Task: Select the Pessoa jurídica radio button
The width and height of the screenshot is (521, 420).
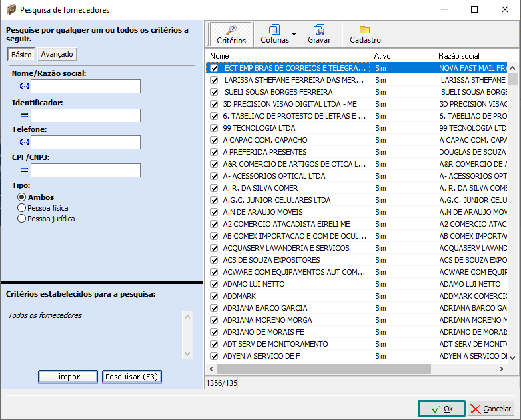Action: pyautogui.click(x=22, y=218)
